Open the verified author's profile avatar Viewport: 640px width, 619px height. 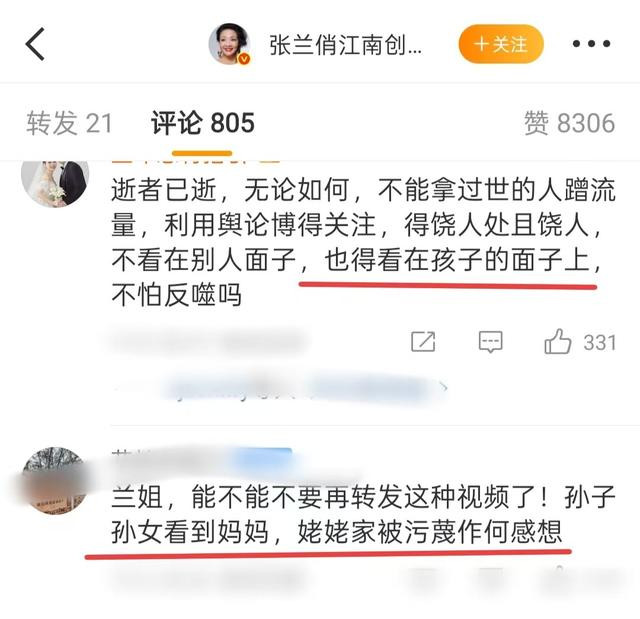[x=229, y=44]
